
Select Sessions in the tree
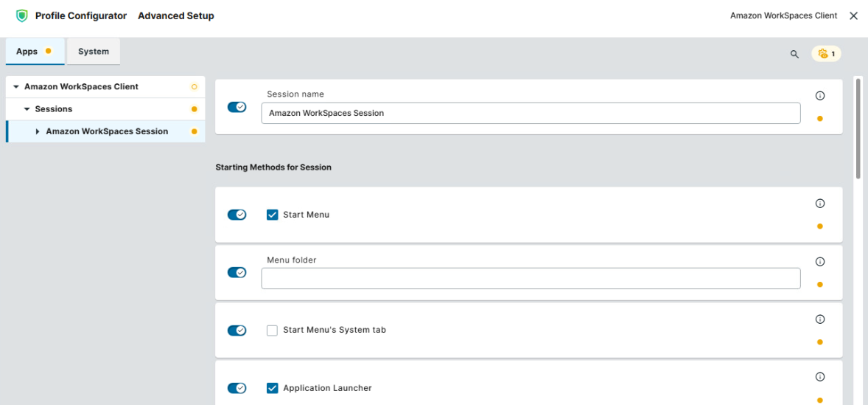click(105, 109)
